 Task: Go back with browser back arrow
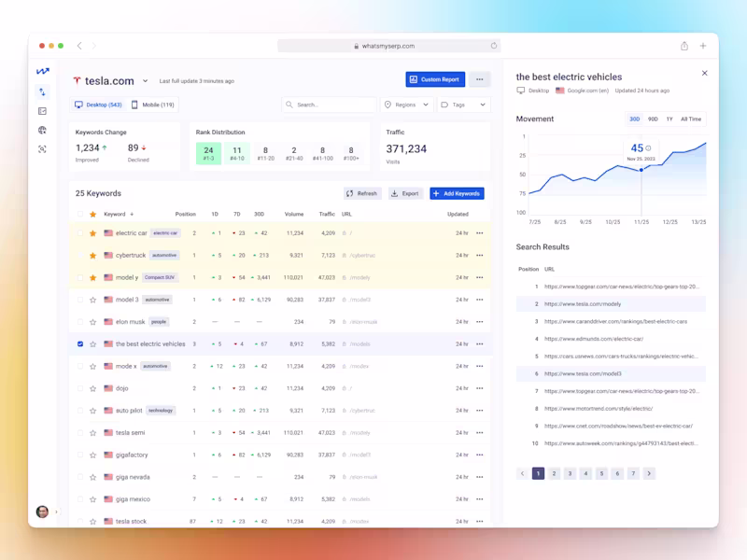point(79,46)
